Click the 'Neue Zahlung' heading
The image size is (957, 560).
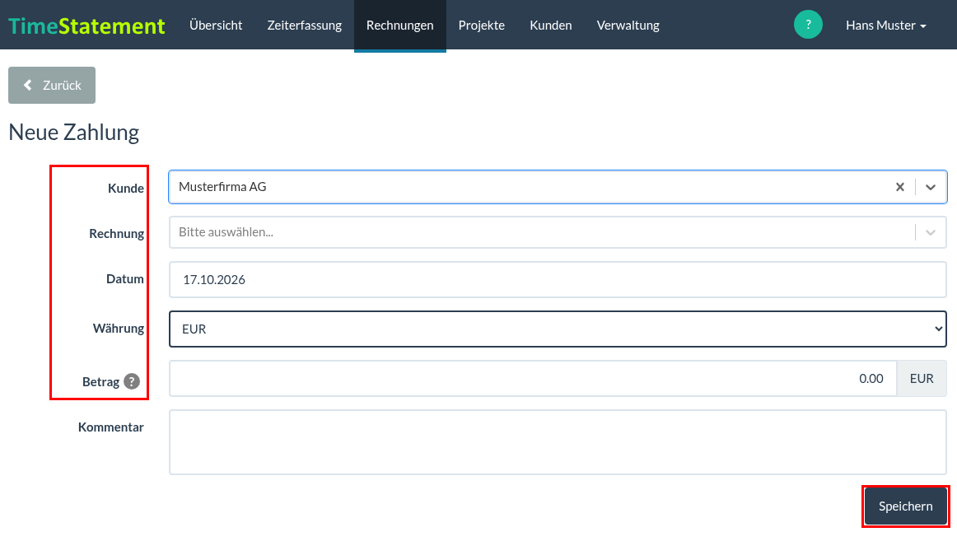pyautogui.click(x=74, y=133)
